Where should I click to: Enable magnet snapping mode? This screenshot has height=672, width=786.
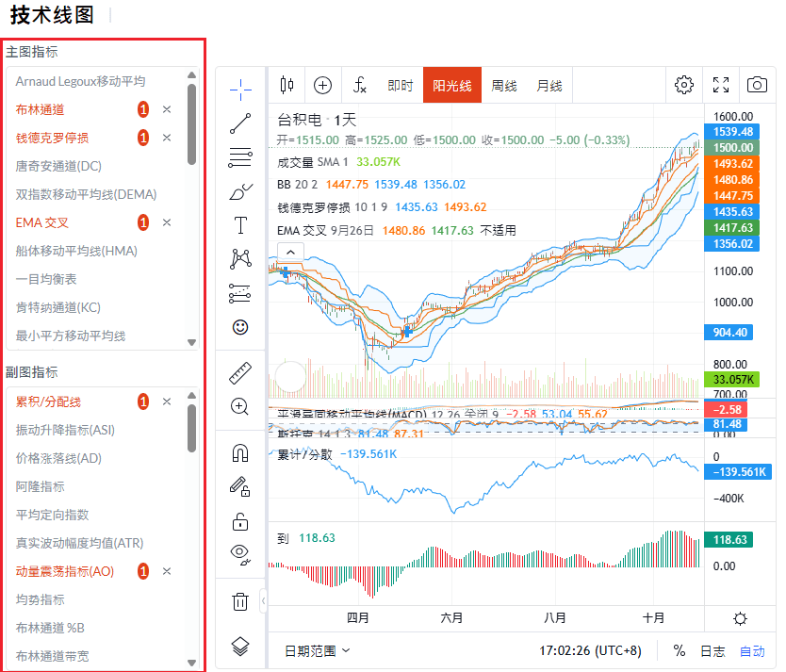240,451
